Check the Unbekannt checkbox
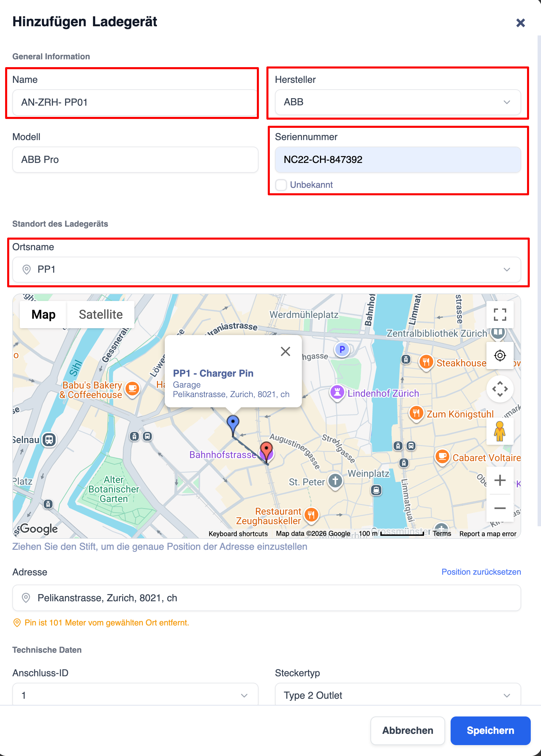541x756 pixels. pyautogui.click(x=281, y=185)
